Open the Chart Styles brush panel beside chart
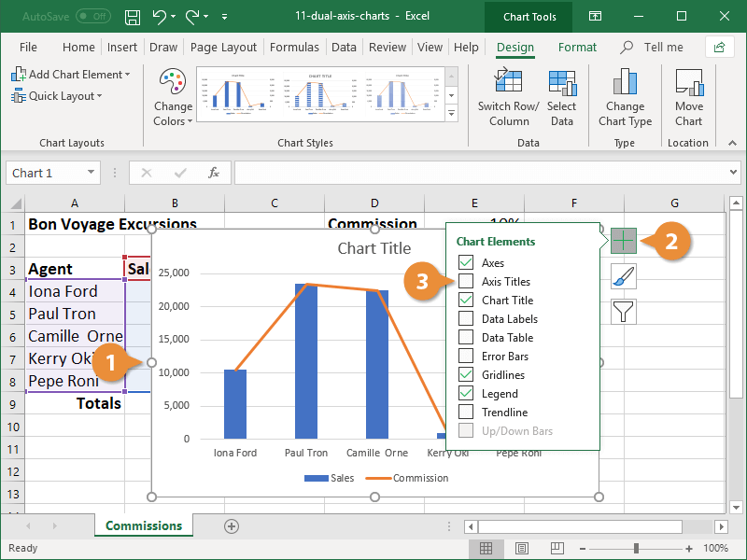Image resolution: width=747 pixels, height=560 pixels. coord(623,275)
